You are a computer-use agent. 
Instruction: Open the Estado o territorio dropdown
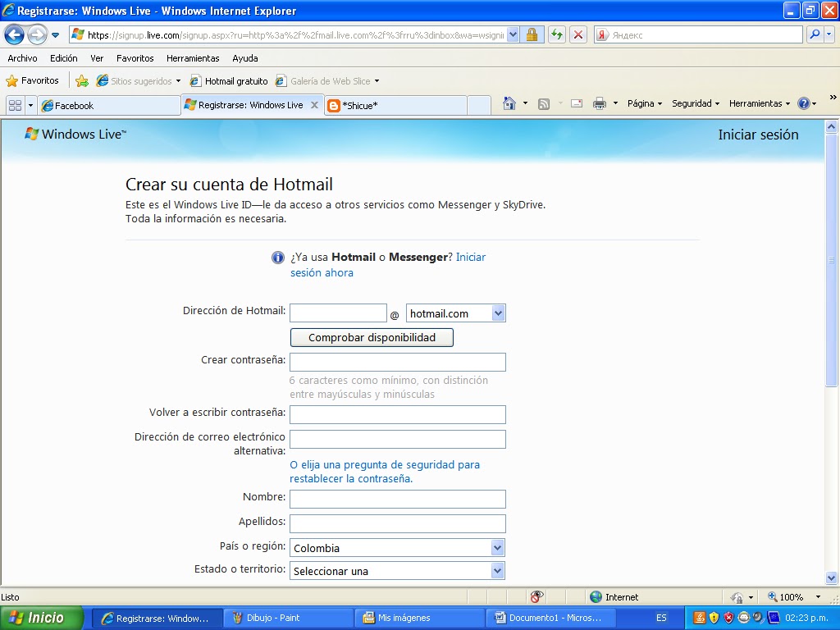(398, 571)
